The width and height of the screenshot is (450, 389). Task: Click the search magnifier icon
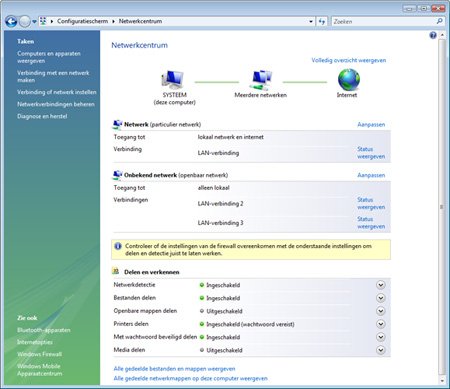440,21
